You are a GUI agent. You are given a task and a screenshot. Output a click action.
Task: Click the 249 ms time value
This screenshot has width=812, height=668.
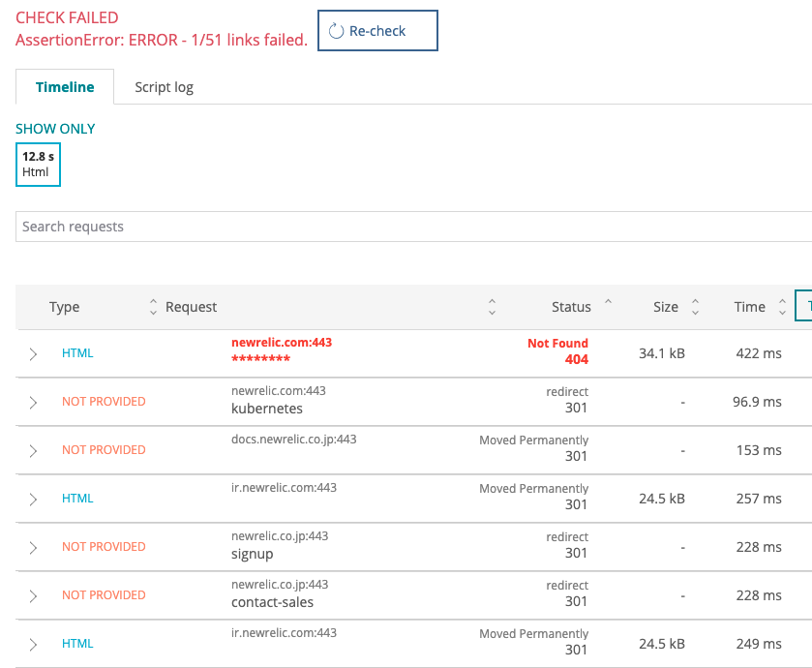click(759, 644)
